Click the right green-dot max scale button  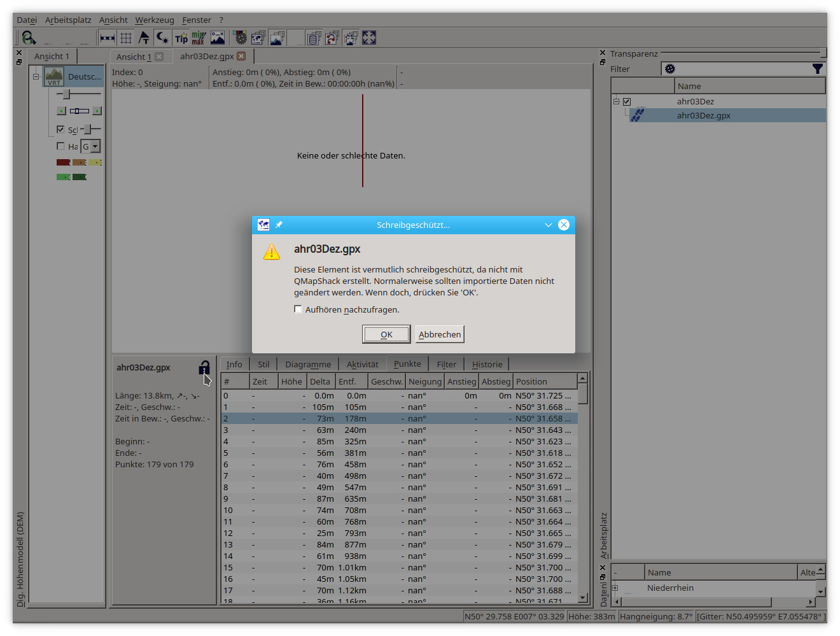(97, 111)
